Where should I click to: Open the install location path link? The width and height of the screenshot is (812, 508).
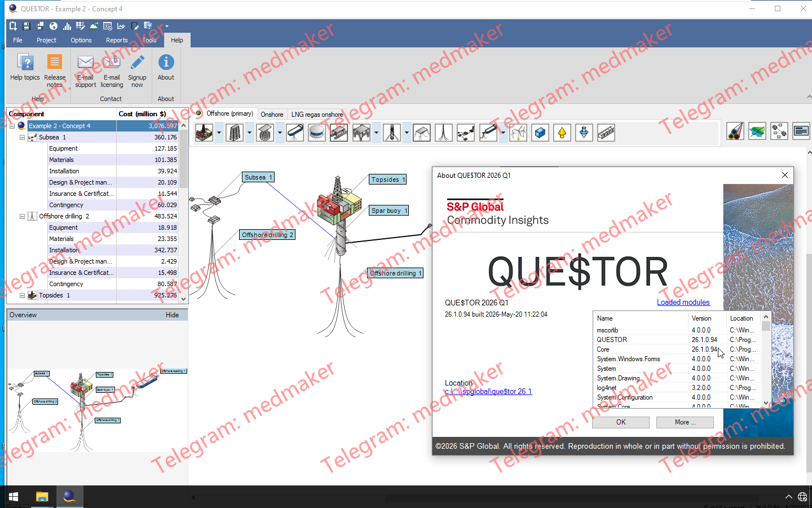point(488,391)
